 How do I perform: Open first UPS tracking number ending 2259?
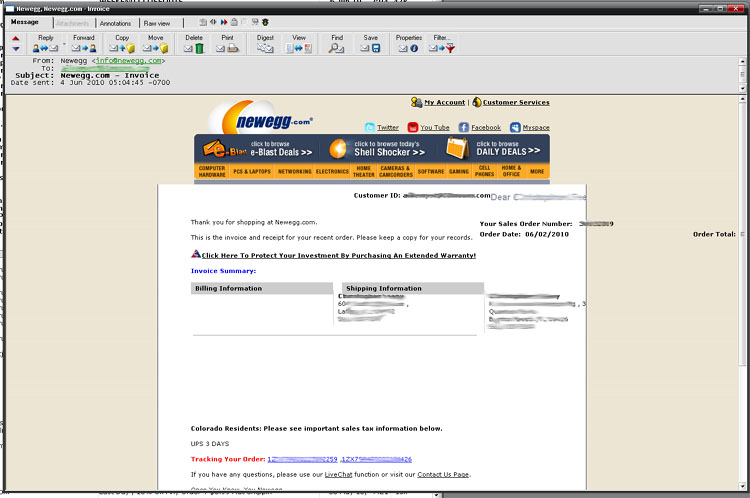pyautogui.click(x=302, y=459)
